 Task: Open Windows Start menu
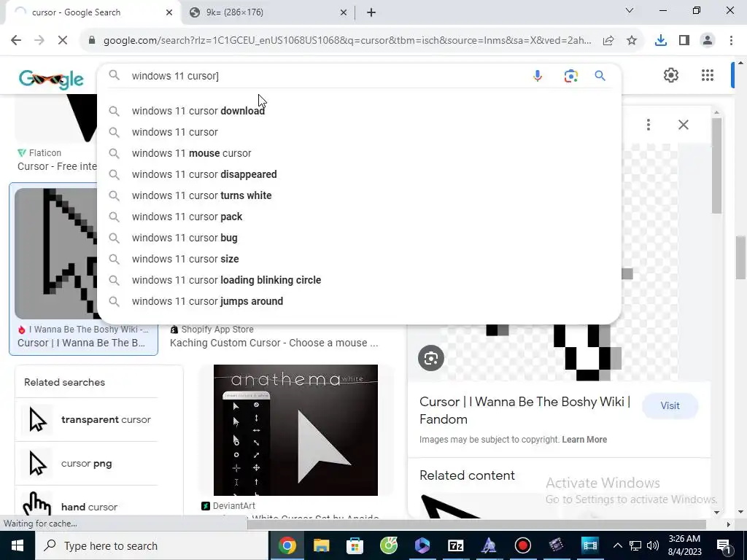click(x=18, y=545)
